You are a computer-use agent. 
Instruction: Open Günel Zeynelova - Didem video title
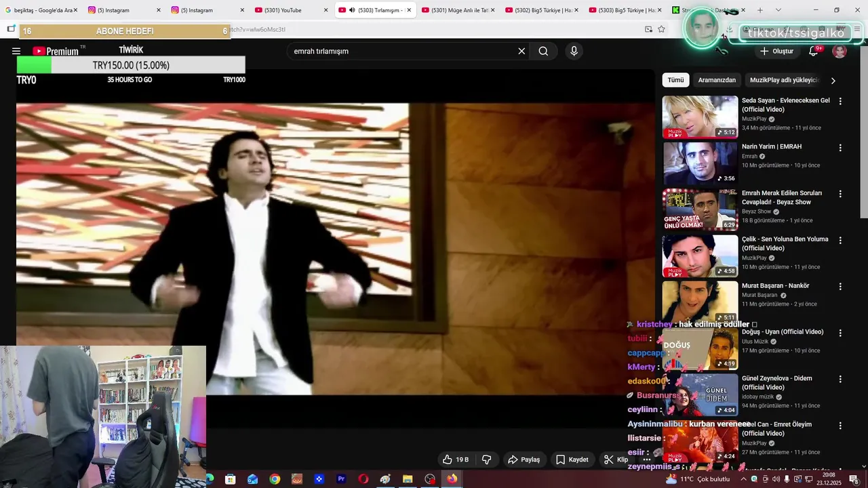click(x=777, y=383)
